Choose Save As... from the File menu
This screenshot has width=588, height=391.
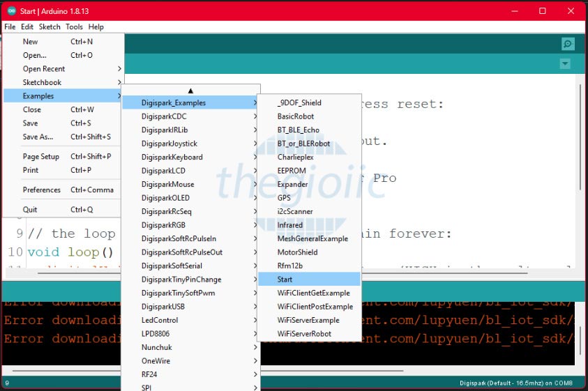point(63,137)
